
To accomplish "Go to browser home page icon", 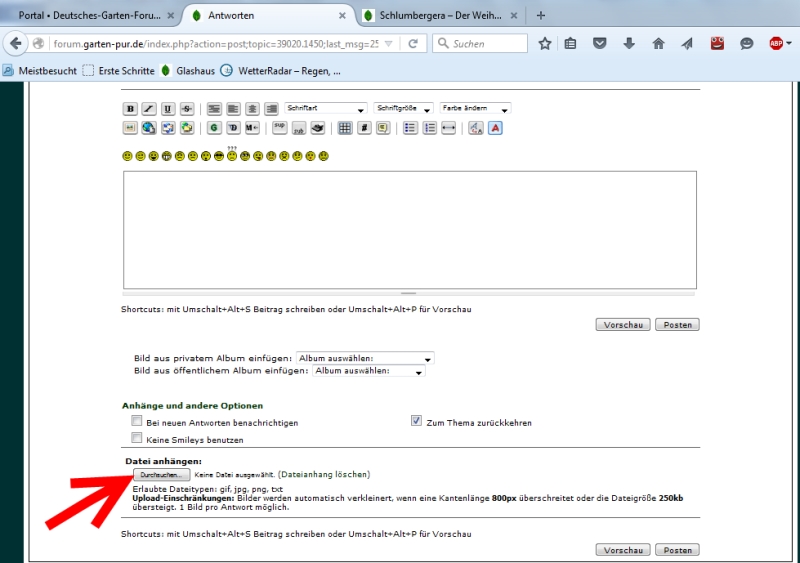I will point(658,43).
